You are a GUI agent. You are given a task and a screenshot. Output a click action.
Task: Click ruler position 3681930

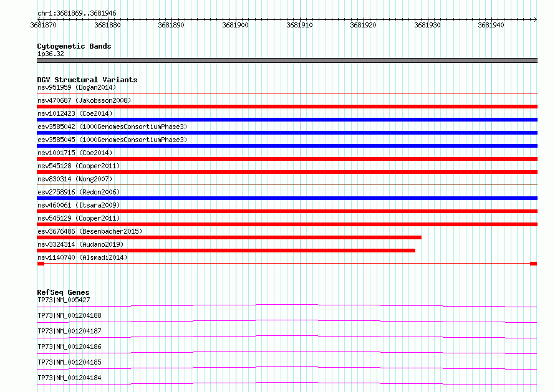coord(427,25)
